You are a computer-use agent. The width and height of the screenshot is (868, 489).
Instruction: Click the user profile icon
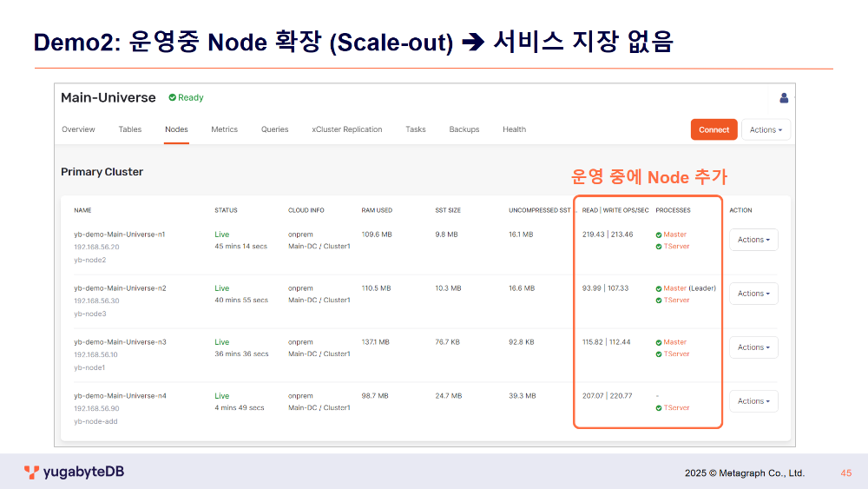point(784,98)
